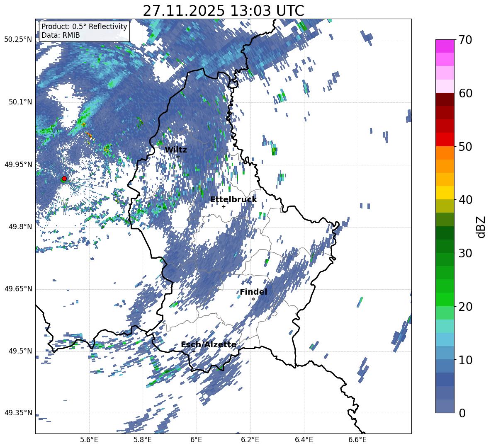Screen dimensions: 491x448
Task: Click the Product: 0.5° Reflectivity text
Action: [x=84, y=27]
